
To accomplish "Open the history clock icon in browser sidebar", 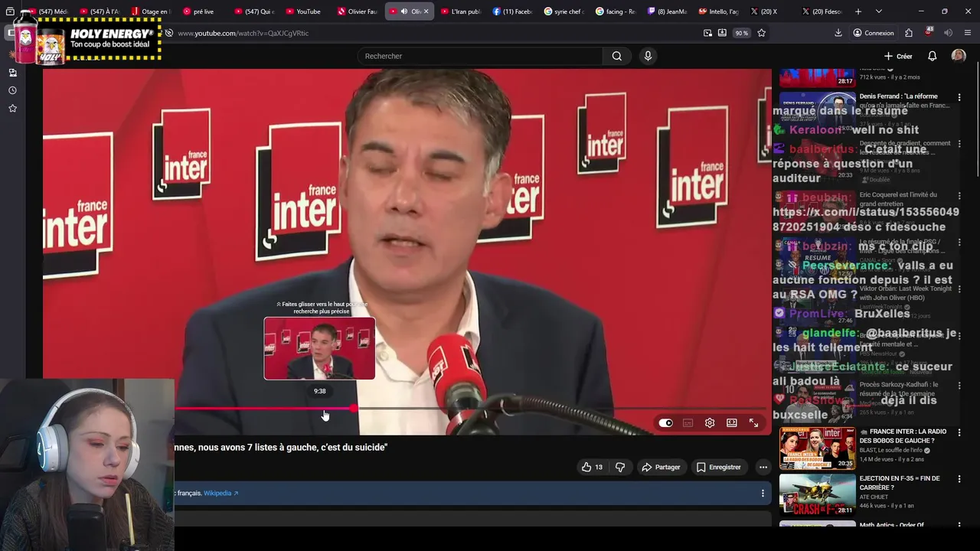I will 12,90.
